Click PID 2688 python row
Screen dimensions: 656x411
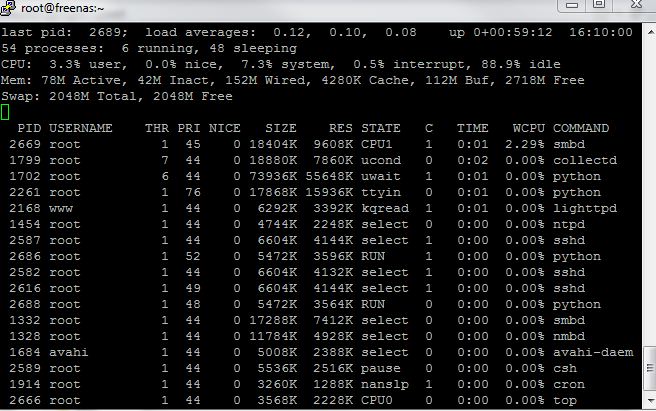(x=25, y=304)
